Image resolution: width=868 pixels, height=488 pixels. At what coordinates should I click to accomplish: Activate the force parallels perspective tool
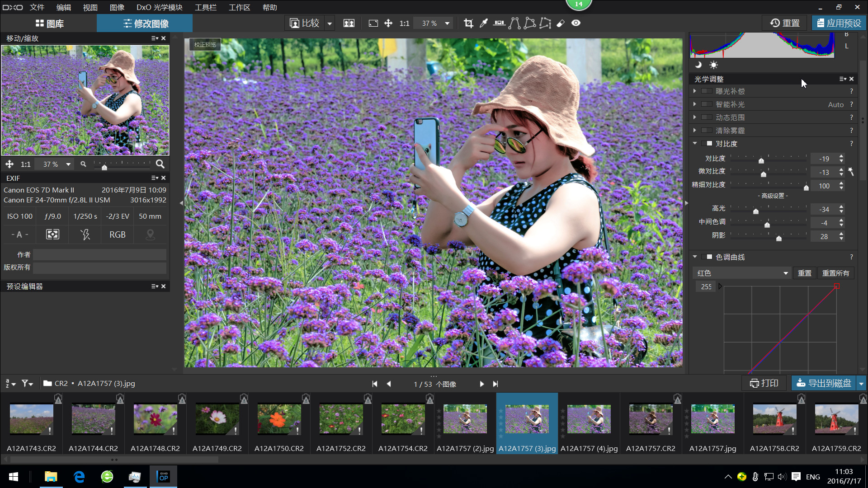tap(514, 23)
